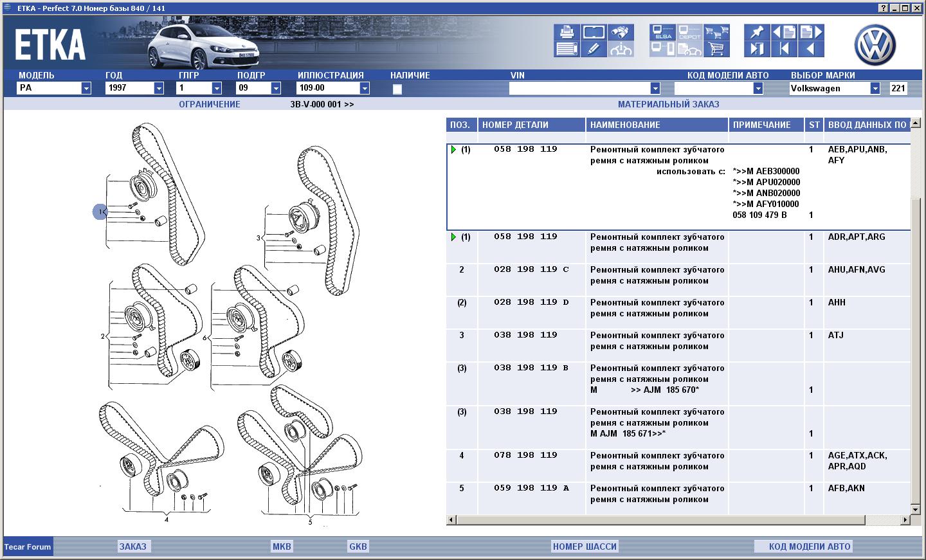Click the single left arrow back icon
The height and width of the screenshot is (560, 926).
[x=811, y=49]
